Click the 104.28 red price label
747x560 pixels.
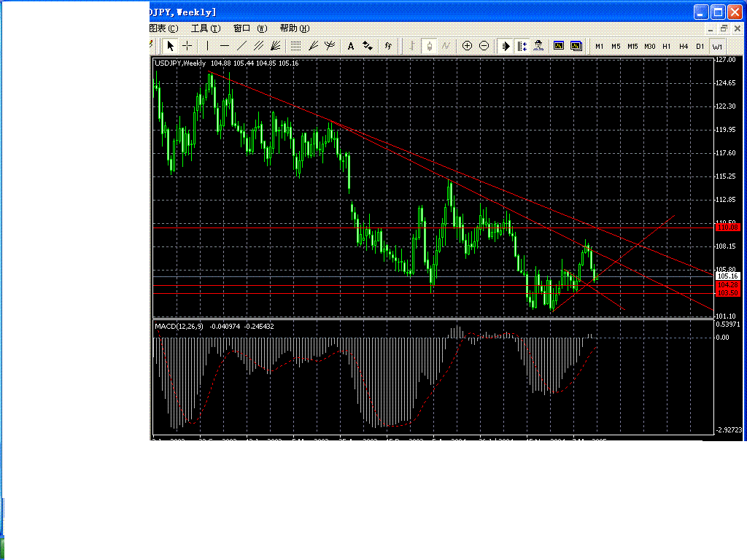pyautogui.click(x=727, y=285)
